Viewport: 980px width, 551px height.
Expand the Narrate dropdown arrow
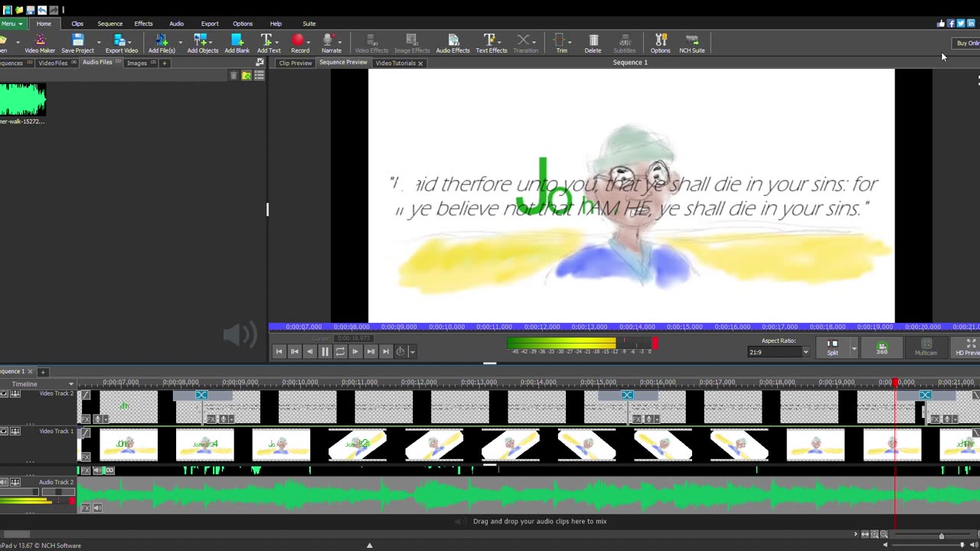pyautogui.click(x=341, y=44)
